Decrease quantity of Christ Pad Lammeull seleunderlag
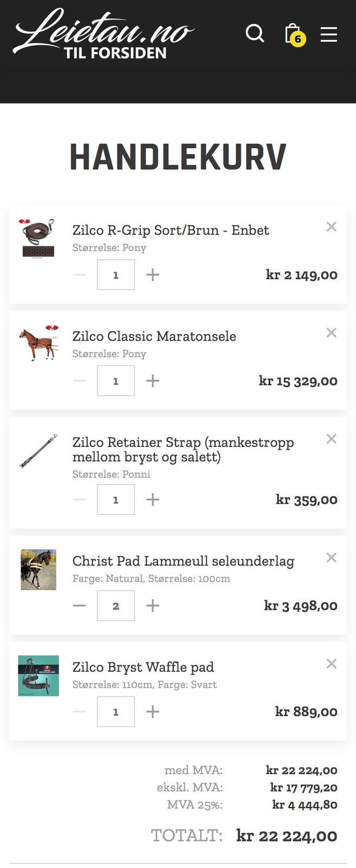This screenshot has height=868, width=356. tap(79, 605)
